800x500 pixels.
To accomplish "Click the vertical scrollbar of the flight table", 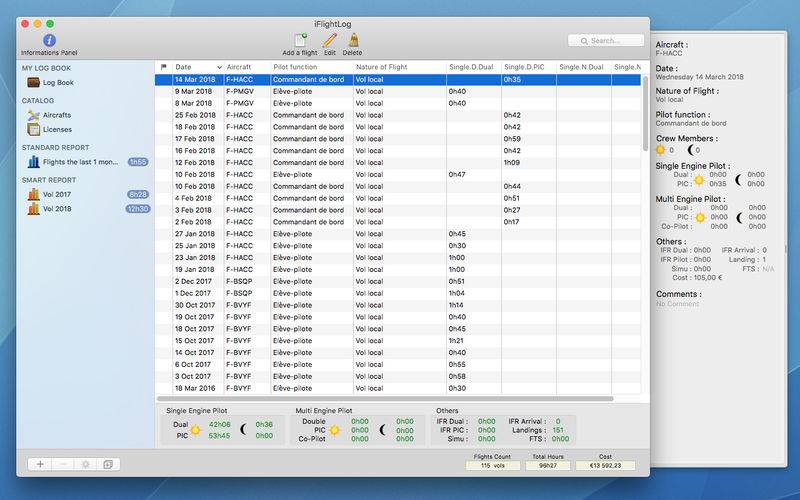I will [x=645, y=115].
